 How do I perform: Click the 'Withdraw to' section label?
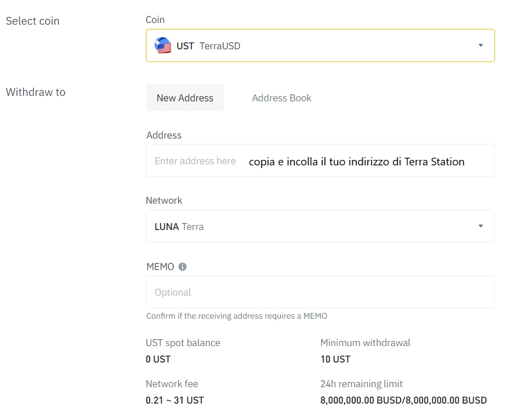click(35, 92)
